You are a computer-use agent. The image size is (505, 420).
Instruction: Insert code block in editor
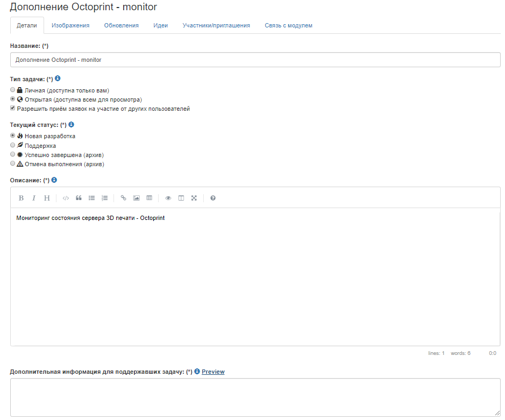tap(66, 198)
